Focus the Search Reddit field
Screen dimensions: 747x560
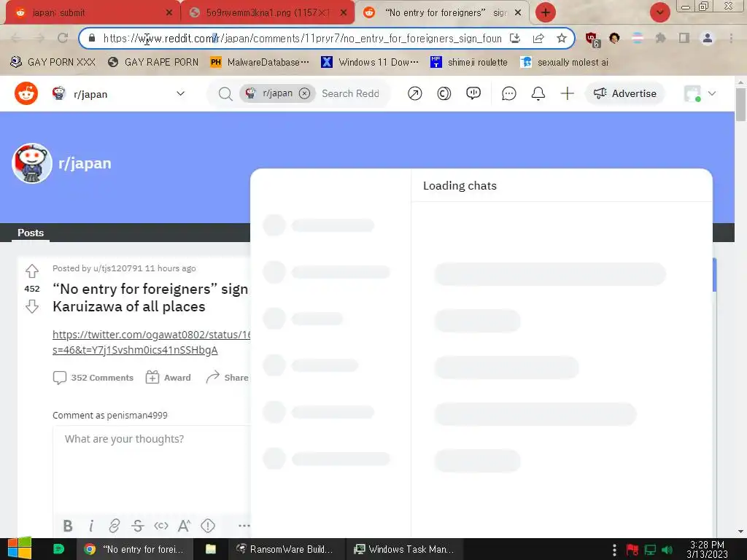point(351,93)
